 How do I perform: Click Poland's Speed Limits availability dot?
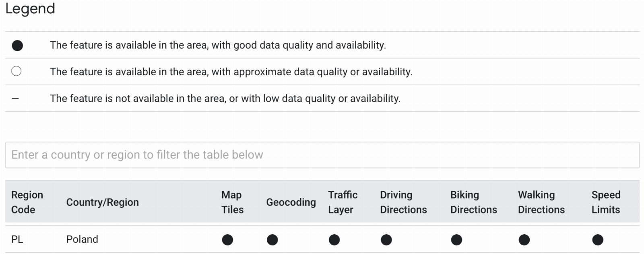[x=598, y=240]
